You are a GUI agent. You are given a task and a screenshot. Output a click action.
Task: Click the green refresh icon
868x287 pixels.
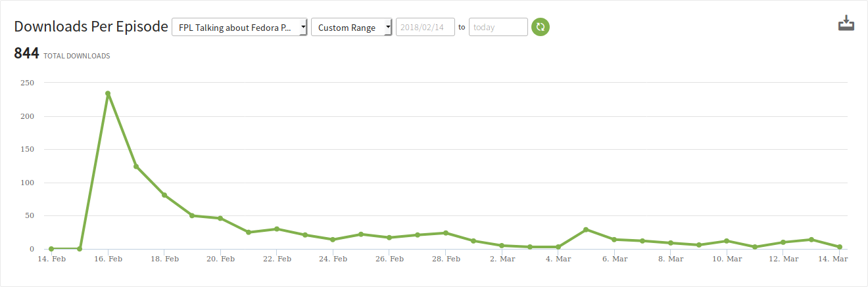pos(541,27)
